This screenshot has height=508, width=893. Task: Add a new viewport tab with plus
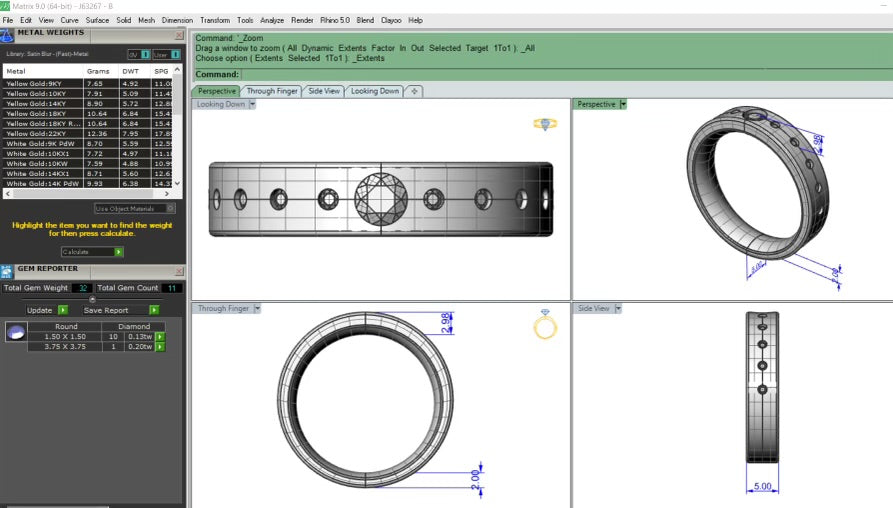pyautogui.click(x=414, y=91)
